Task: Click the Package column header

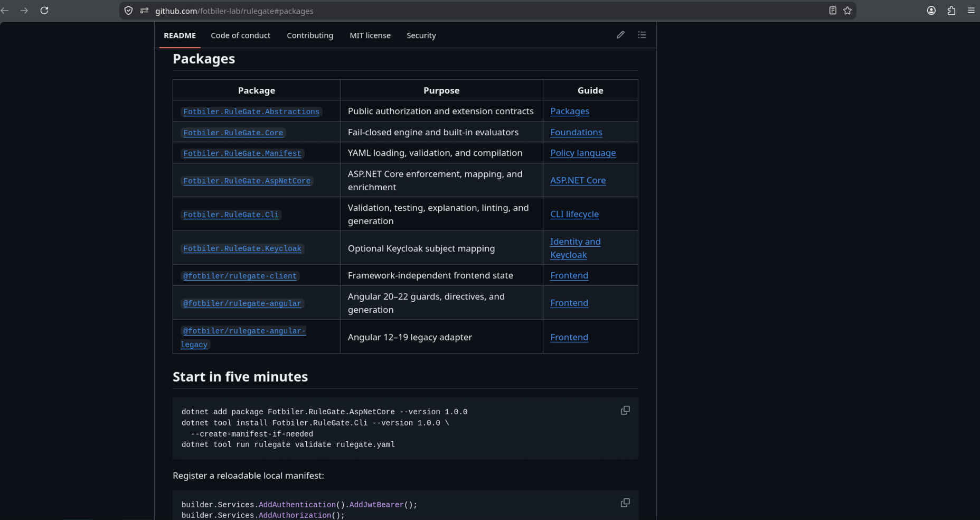Action: pos(257,90)
